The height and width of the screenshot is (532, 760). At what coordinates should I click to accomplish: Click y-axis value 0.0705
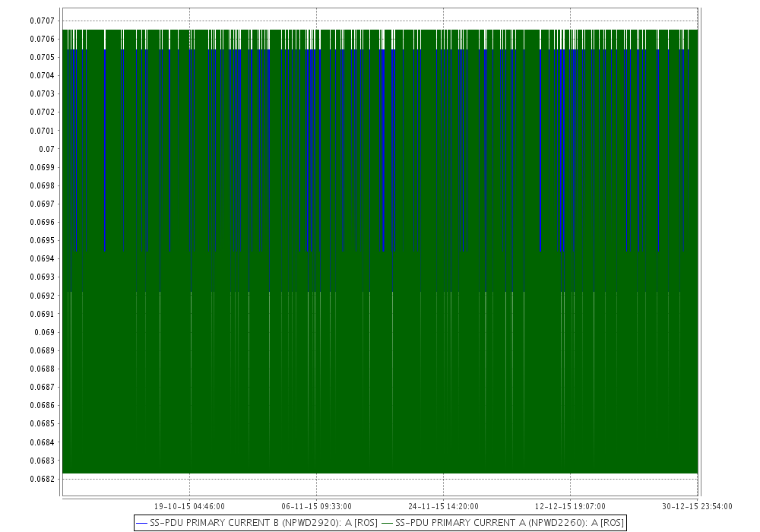pyautogui.click(x=42, y=57)
